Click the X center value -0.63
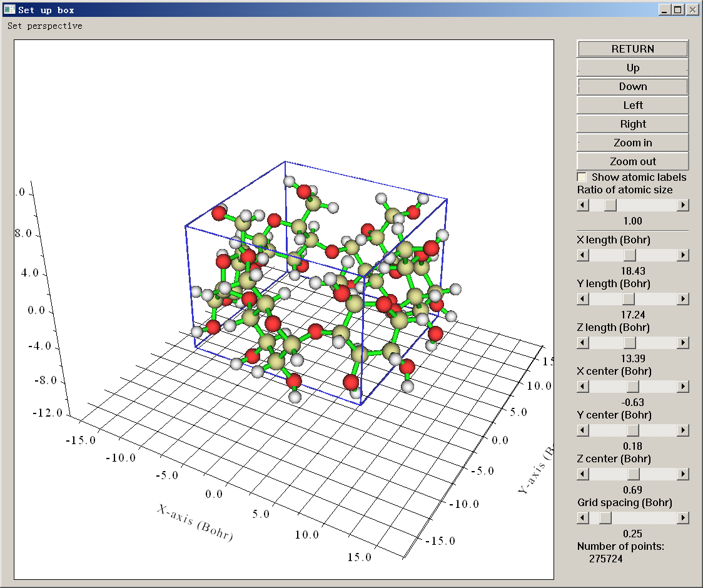This screenshot has width=703, height=588. [632, 402]
